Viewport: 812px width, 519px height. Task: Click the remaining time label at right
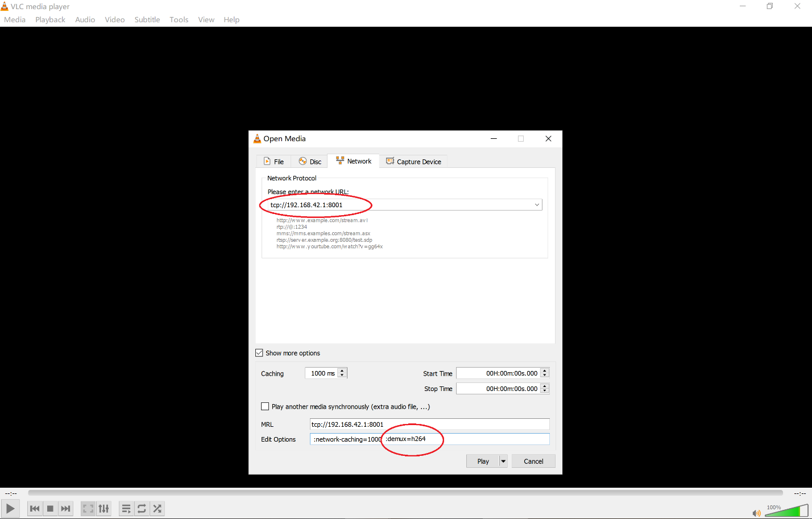coord(800,493)
